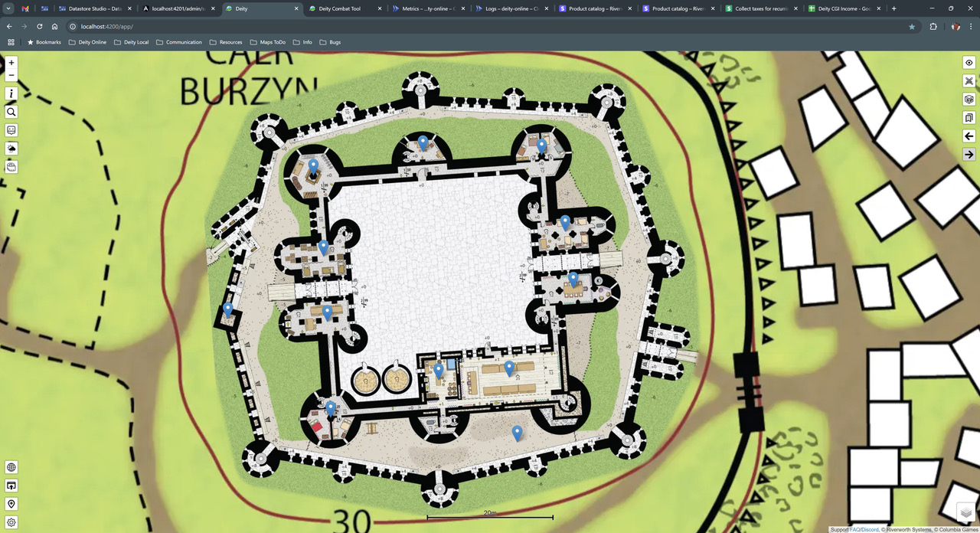
Task: Open the Chrome profile avatar
Action: tap(955, 26)
